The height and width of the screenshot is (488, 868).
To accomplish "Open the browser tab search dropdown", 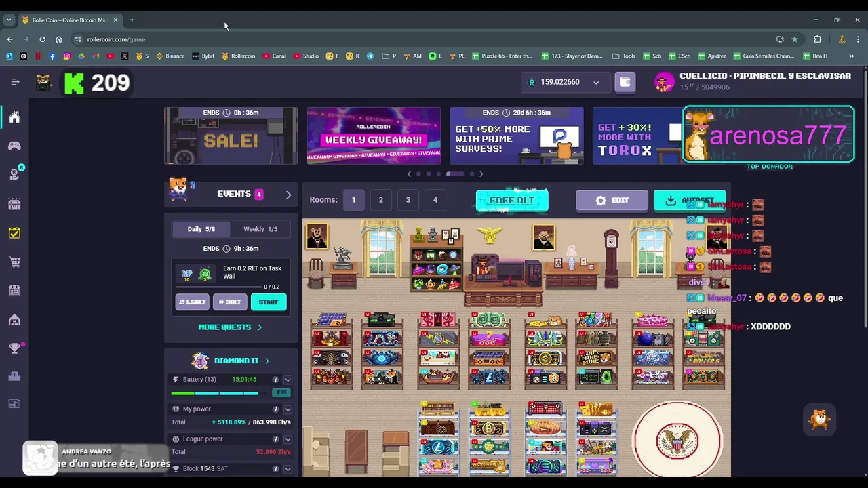I will click(9, 20).
